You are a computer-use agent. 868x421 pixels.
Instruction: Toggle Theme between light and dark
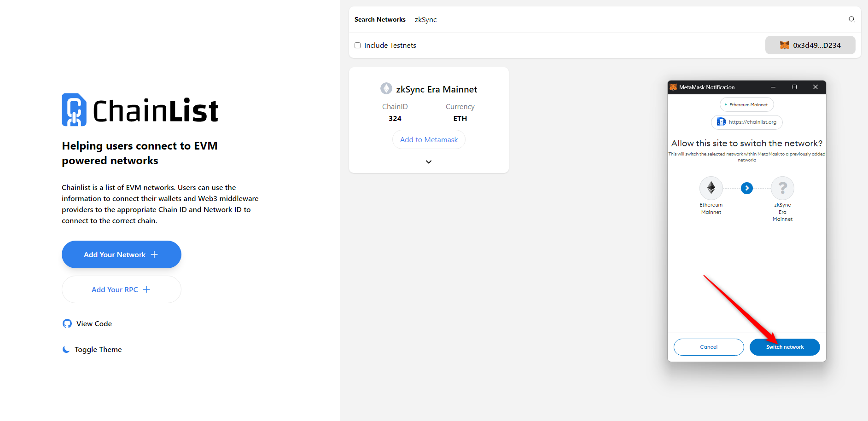coord(98,350)
